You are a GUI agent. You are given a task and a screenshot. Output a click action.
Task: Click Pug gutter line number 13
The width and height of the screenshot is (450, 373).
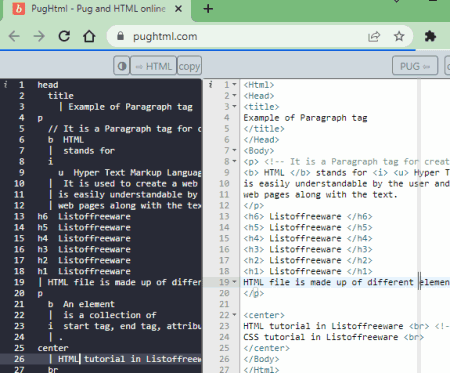19,216
